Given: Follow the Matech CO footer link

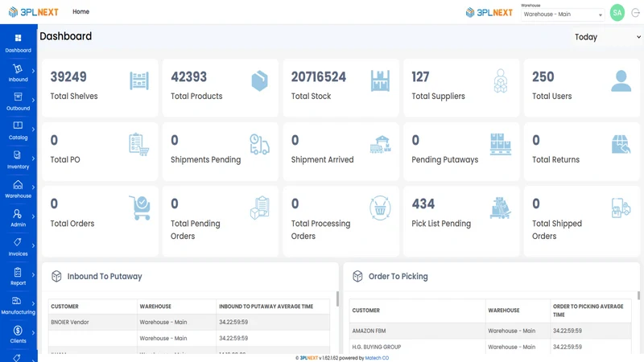Looking at the screenshot, I should click(377, 358).
